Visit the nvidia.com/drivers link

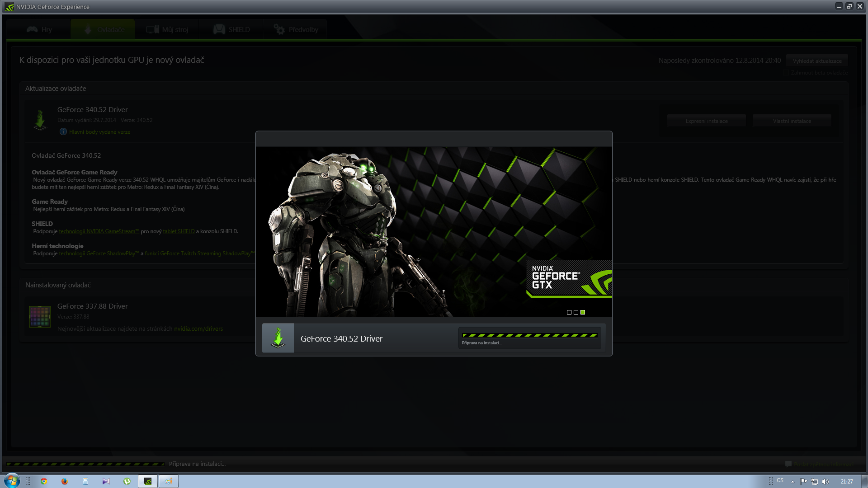[198, 328]
